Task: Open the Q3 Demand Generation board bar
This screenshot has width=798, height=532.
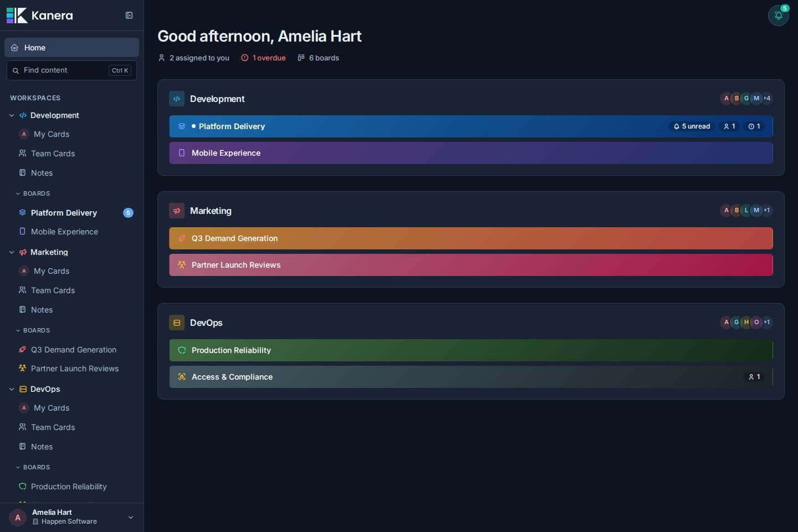Action: (x=471, y=238)
